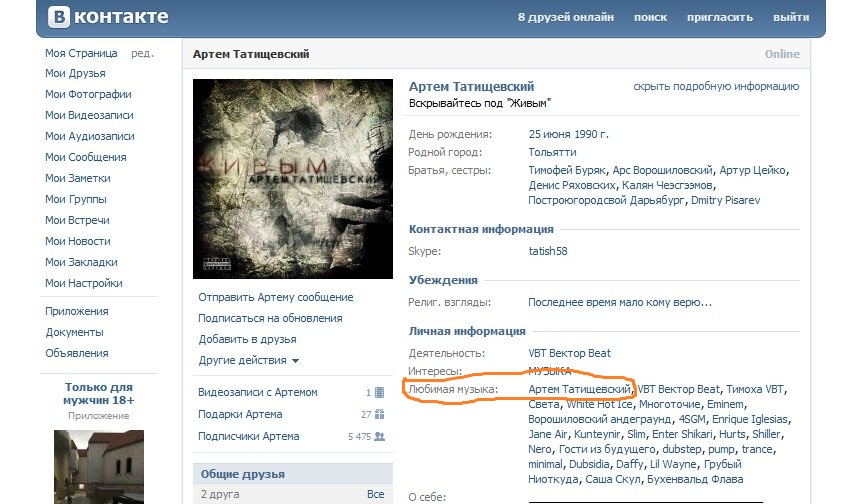This screenshot has width=850, height=504.
Task: Click the followers icon next to Подписчики Артема
Action: pyautogui.click(x=379, y=436)
